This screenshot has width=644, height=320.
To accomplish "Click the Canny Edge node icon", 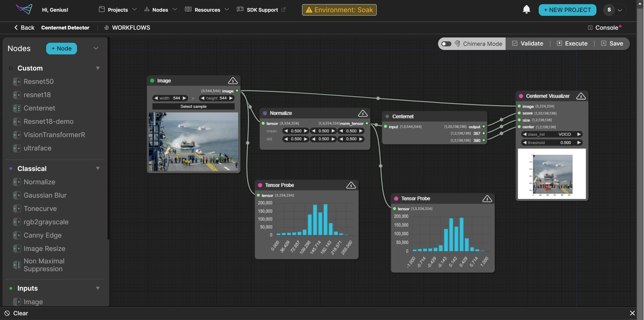I will [17, 235].
